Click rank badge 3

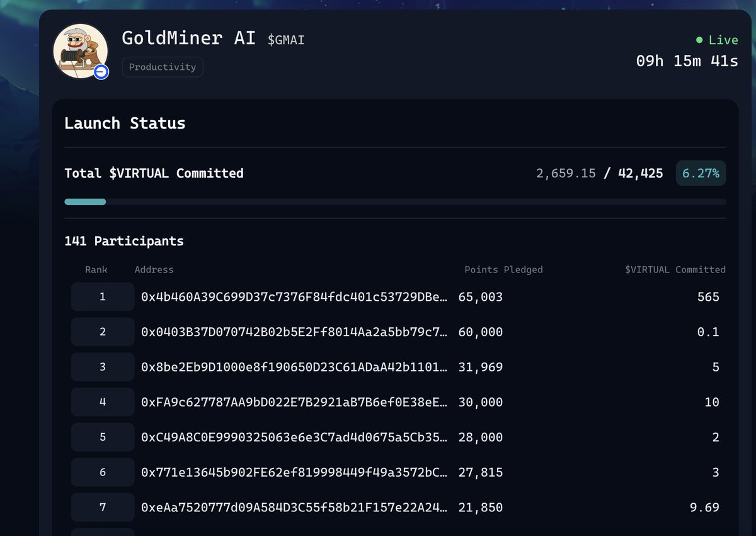coord(103,367)
